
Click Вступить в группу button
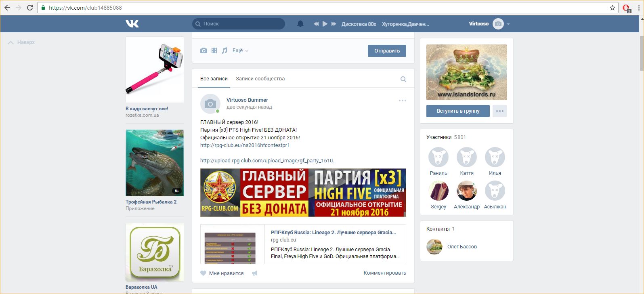point(458,111)
